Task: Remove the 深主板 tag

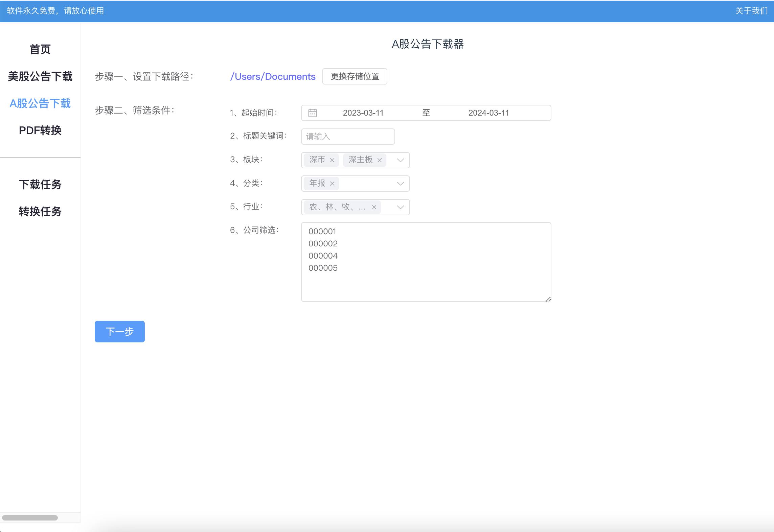Action: pos(380,160)
